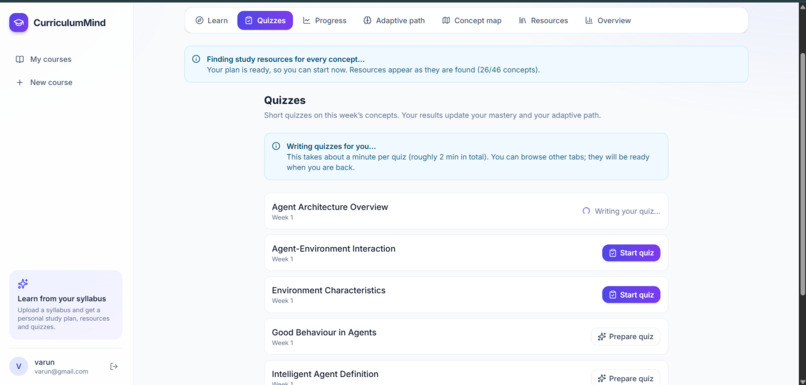Click the spinner next to Writing your quiz
The width and height of the screenshot is (806, 385).
[586, 211]
